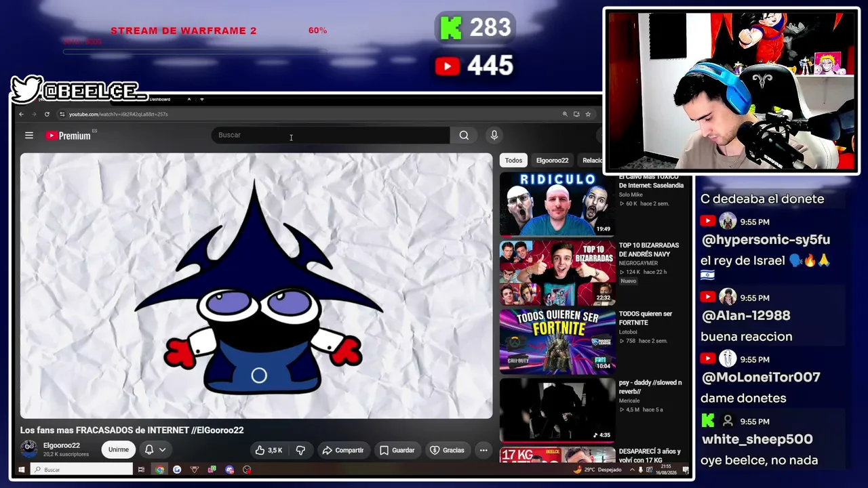The height and width of the screenshot is (488, 868).
Task: Save the video with Guardar
Action: (x=397, y=450)
